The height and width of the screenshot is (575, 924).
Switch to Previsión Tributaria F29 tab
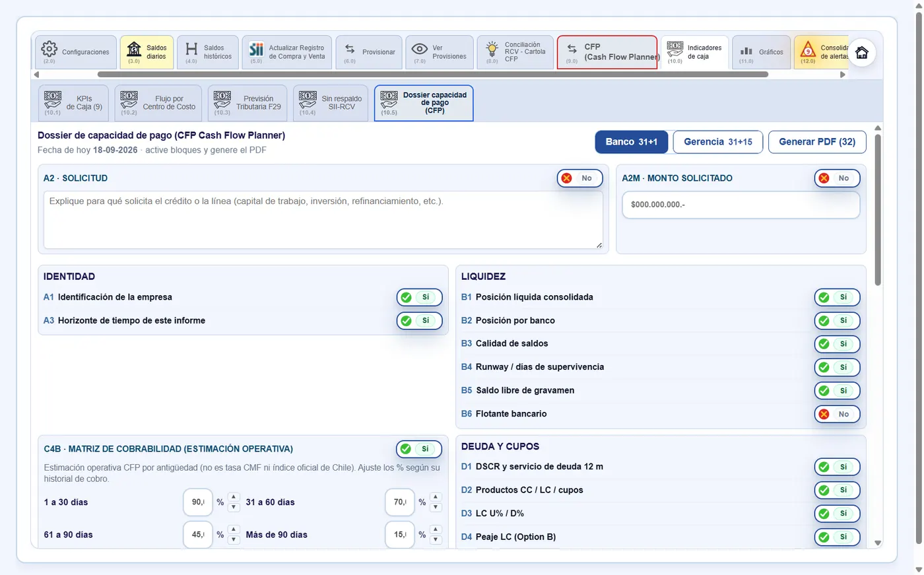click(x=247, y=103)
